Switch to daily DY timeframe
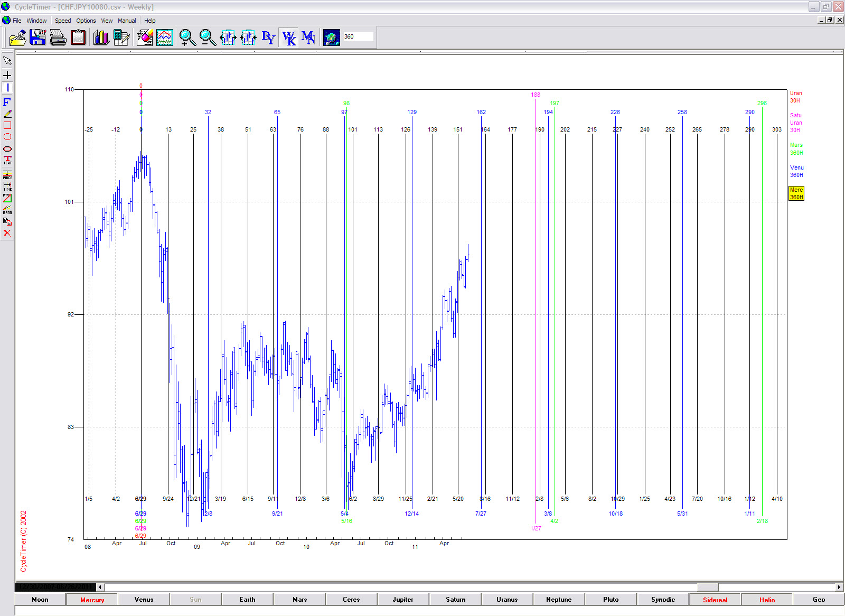The image size is (845, 616). (268, 38)
